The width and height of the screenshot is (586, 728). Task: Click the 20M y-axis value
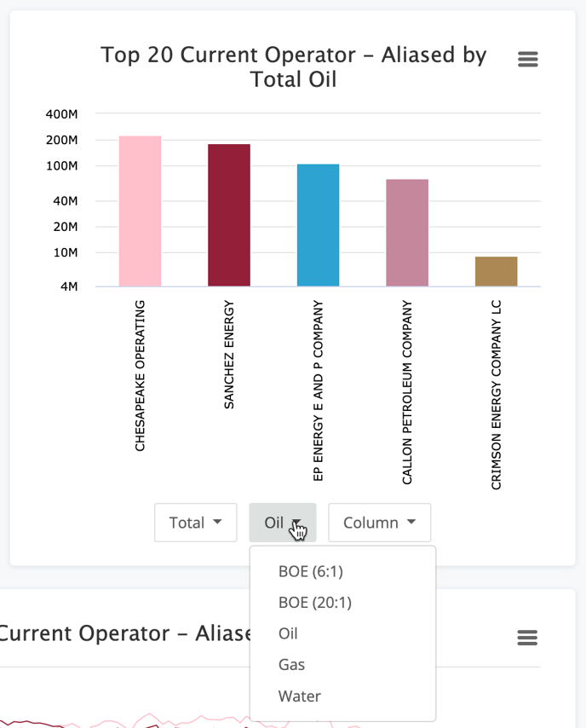[x=65, y=227]
